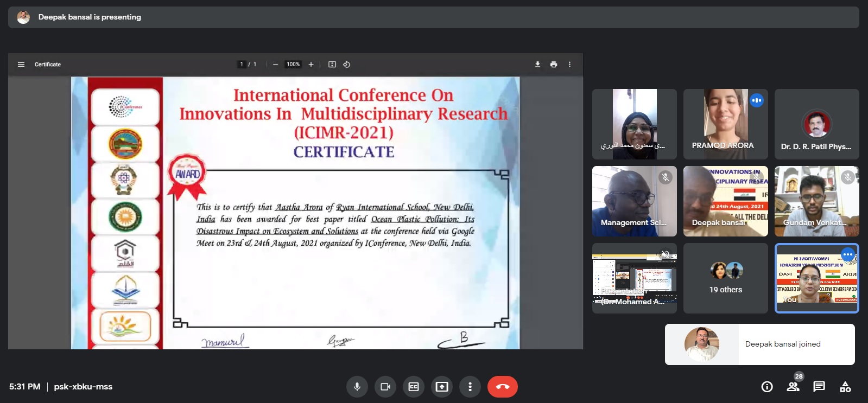Viewport: 868px width, 403px height.
Task: Download the Certificate PDF
Action: 537,65
